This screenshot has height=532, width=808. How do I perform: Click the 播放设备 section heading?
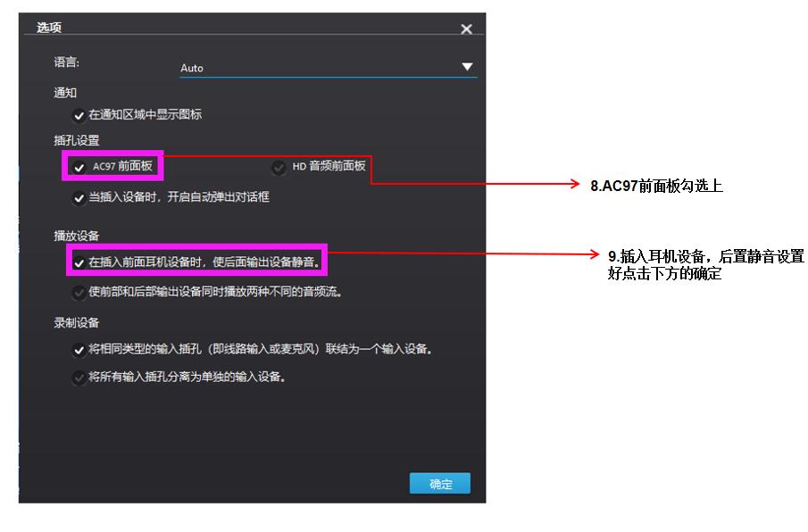(x=77, y=236)
